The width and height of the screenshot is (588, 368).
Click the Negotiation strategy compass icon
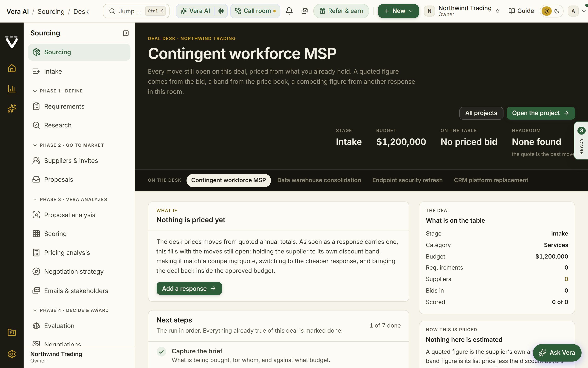tap(36, 271)
